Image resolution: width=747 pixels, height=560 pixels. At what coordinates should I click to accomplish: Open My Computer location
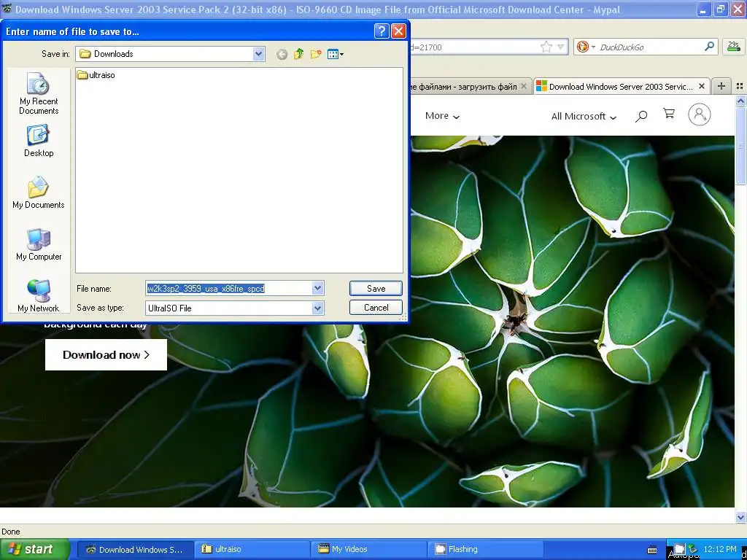click(x=39, y=244)
